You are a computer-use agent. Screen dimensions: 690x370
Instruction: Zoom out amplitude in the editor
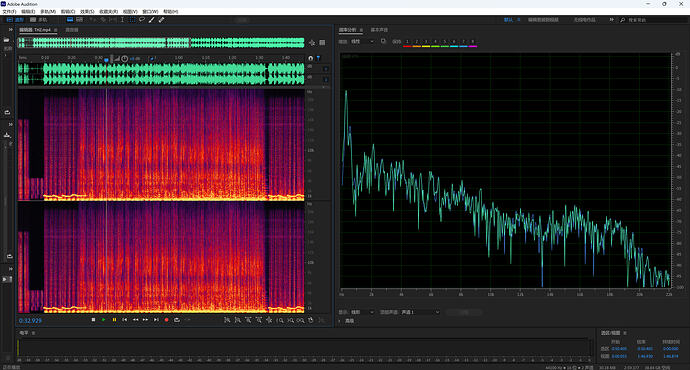click(238, 320)
